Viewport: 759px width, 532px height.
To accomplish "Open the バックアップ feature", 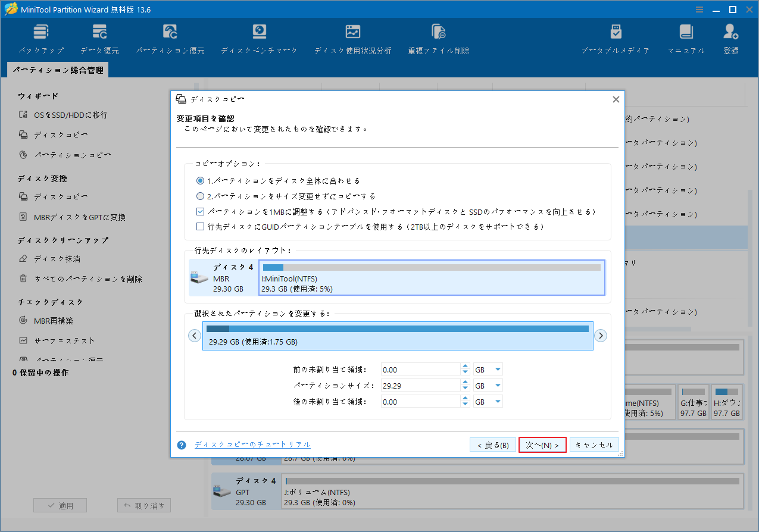I will click(x=40, y=37).
